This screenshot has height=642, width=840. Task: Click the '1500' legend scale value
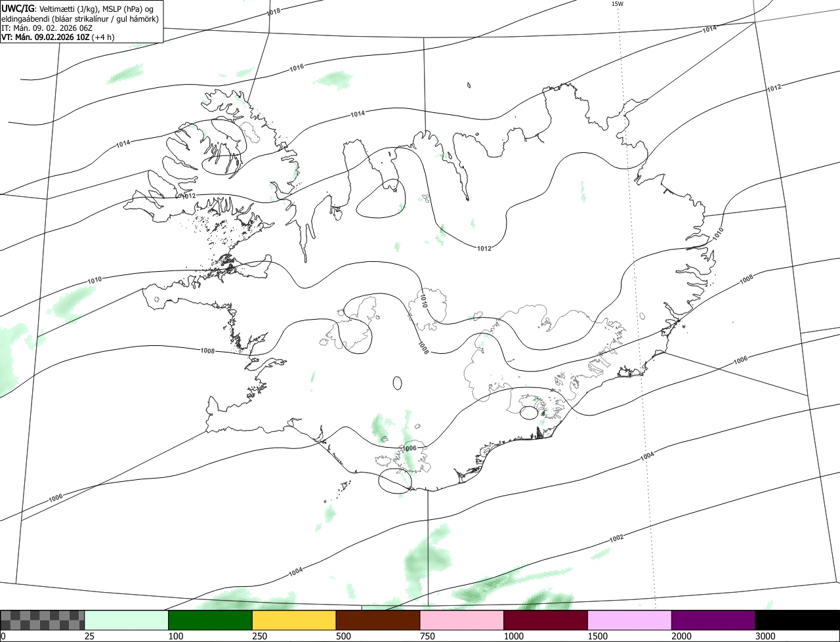pyautogui.click(x=598, y=636)
